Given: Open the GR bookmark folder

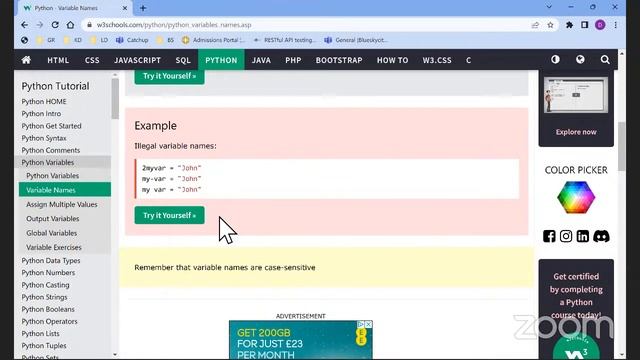Looking at the screenshot, I should [45, 40].
